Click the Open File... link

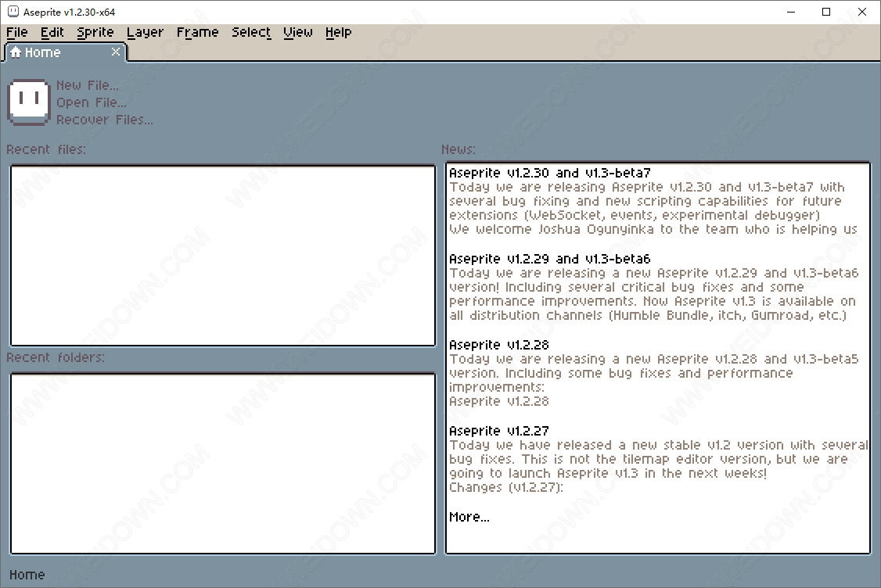click(91, 102)
